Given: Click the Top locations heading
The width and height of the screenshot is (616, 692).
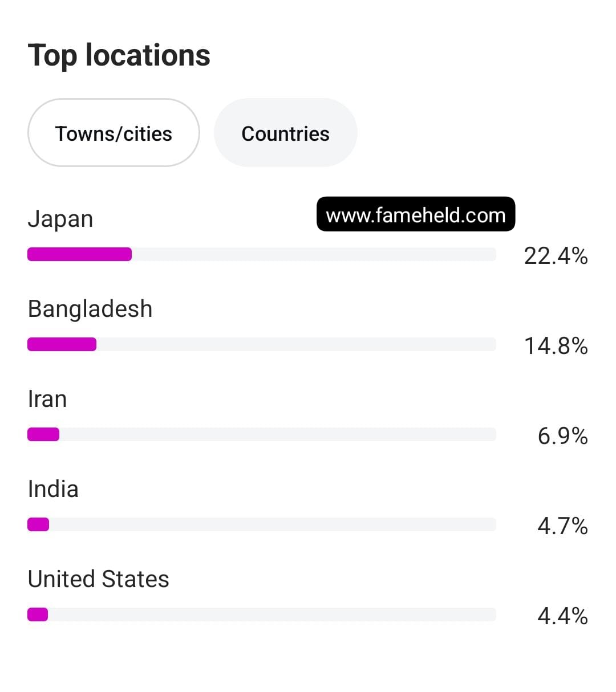Looking at the screenshot, I should (119, 55).
